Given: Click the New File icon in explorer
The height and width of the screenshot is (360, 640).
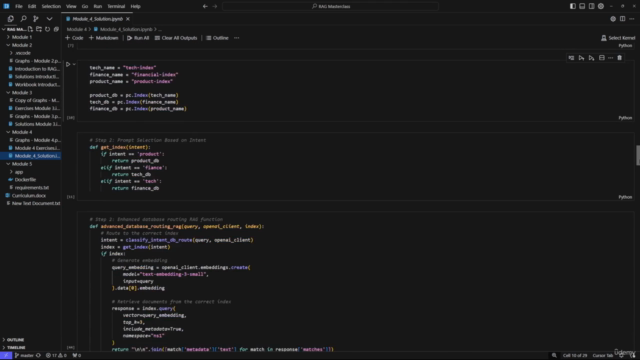Looking at the screenshot, I should tap(30, 29).
